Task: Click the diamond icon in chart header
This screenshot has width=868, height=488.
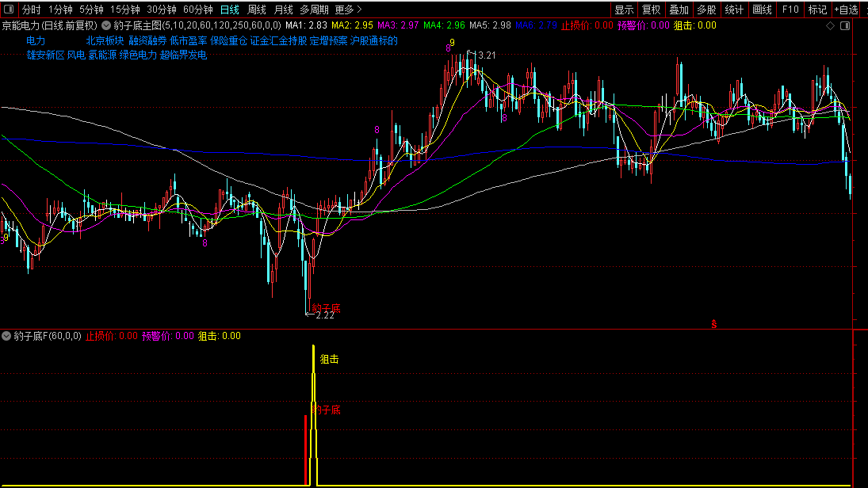Action: point(831,25)
